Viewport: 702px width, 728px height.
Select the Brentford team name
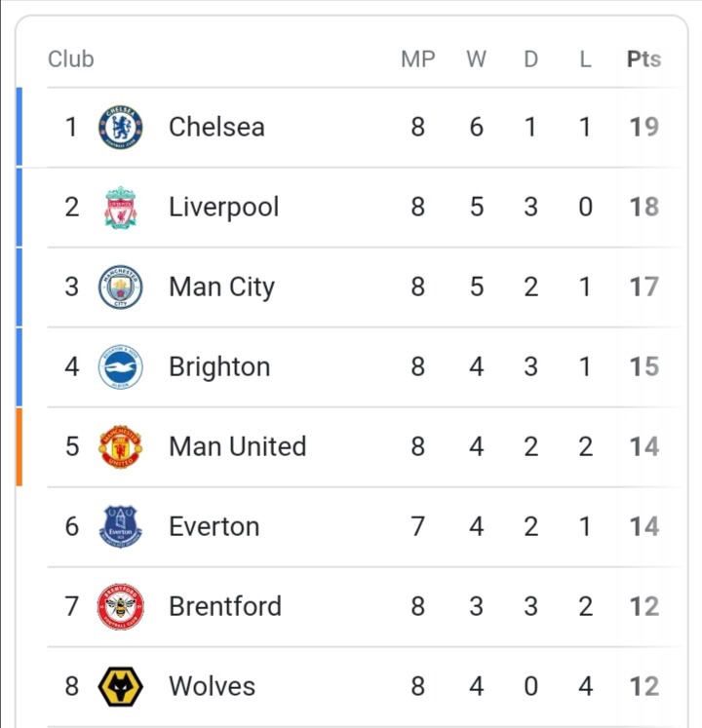pos(225,606)
